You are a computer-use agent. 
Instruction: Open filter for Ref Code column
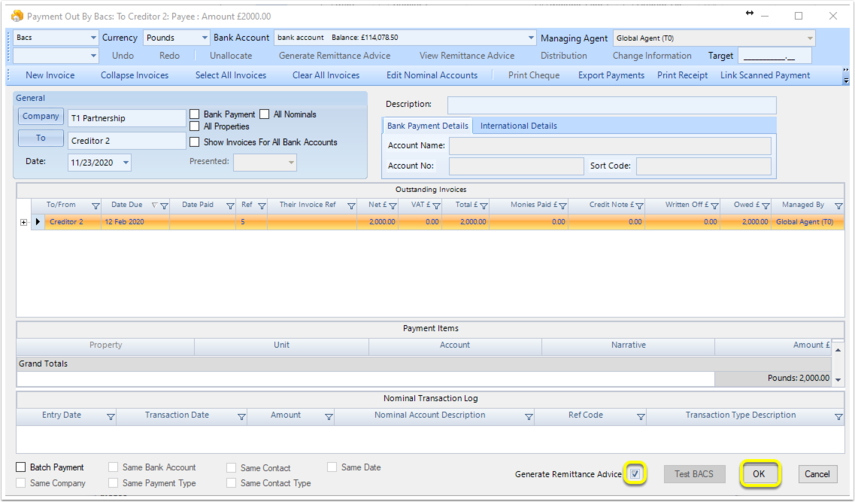tap(641, 417)
